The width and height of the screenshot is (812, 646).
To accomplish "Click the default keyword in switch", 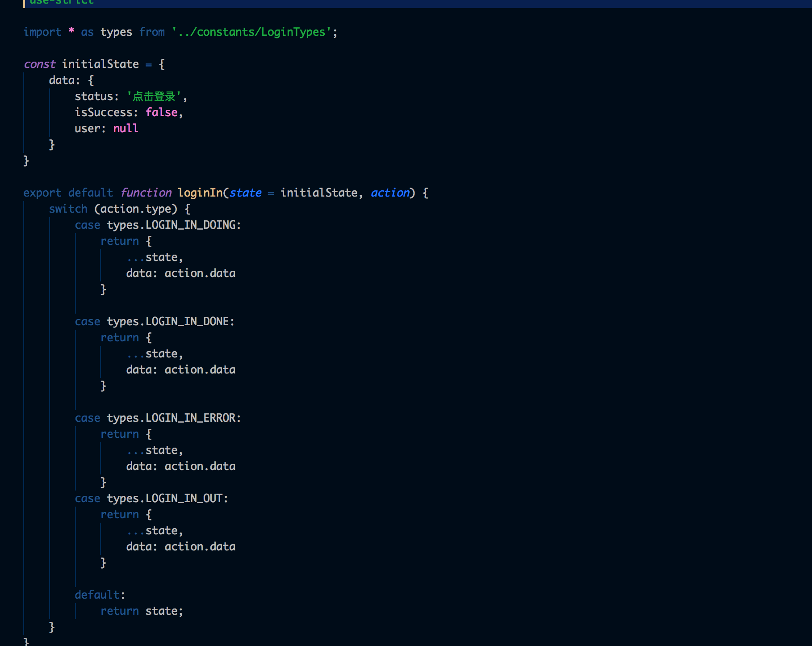I will coord(97,595).
